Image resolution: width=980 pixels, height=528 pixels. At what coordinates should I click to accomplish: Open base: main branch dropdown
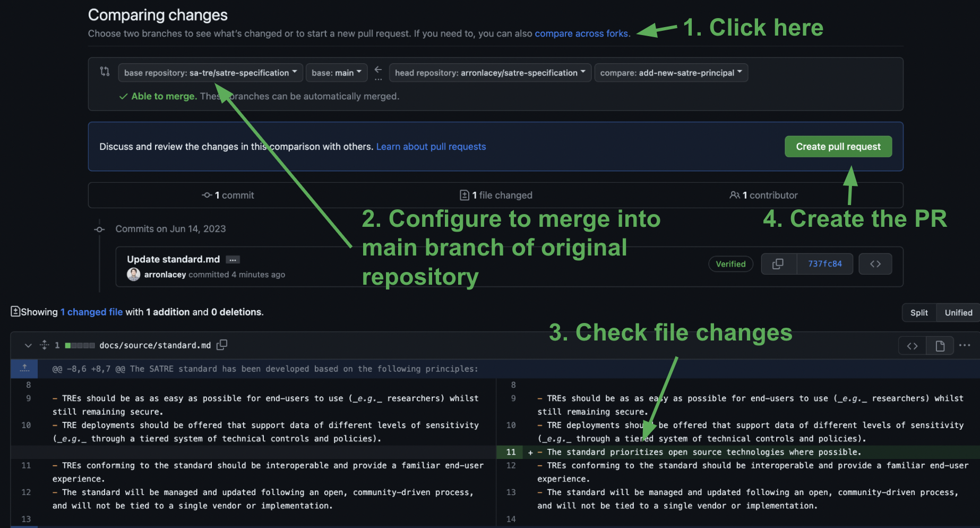tap(337, 73)
